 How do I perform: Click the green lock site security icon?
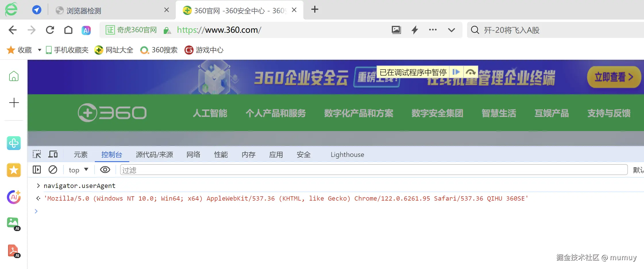(167, 30)
